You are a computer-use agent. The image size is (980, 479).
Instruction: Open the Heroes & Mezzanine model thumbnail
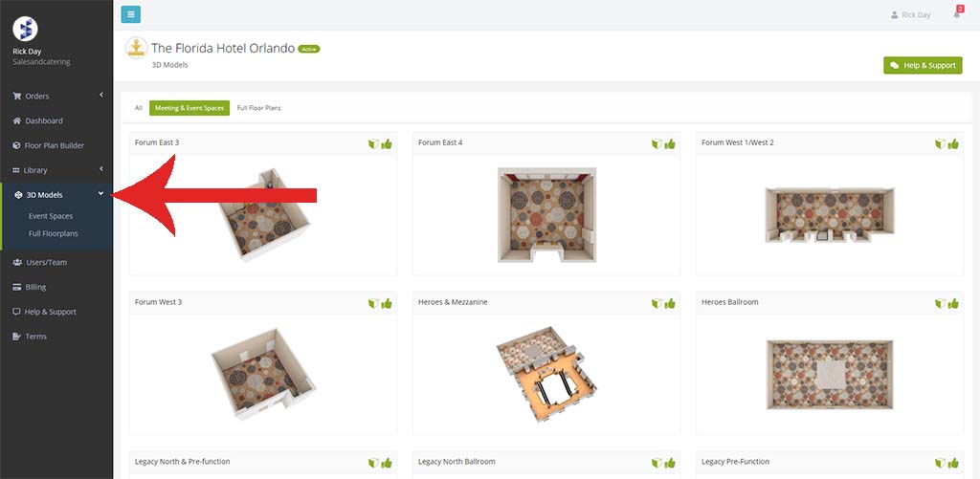click(546, 373)
